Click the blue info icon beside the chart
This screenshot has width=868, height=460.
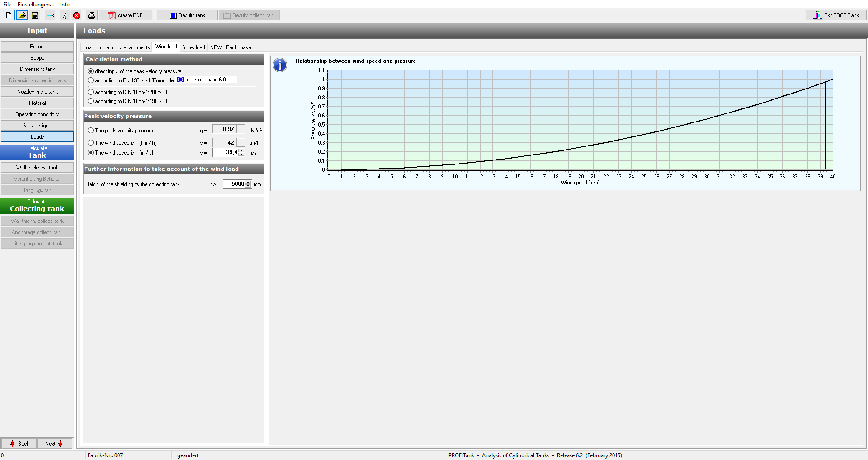[280, 65]
